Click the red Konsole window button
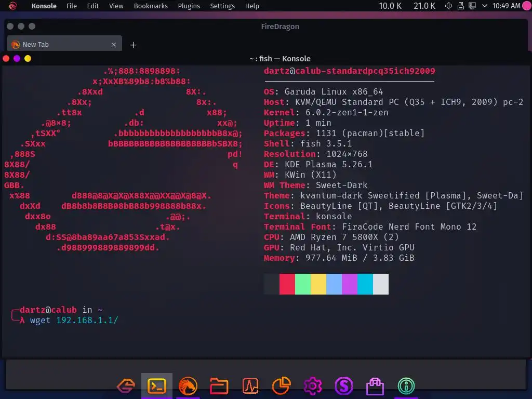The image size is (532, 399). point(6,58)
